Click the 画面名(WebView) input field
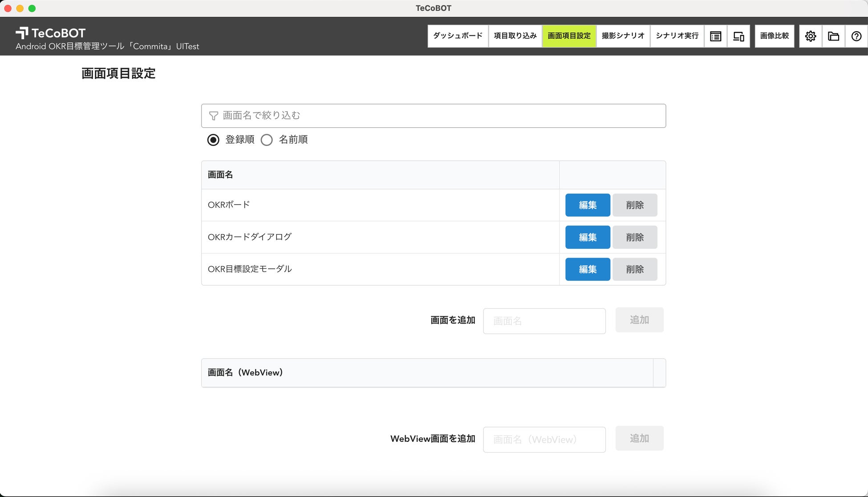This screenshot has height=497, width=868. (x=544, y=440)
